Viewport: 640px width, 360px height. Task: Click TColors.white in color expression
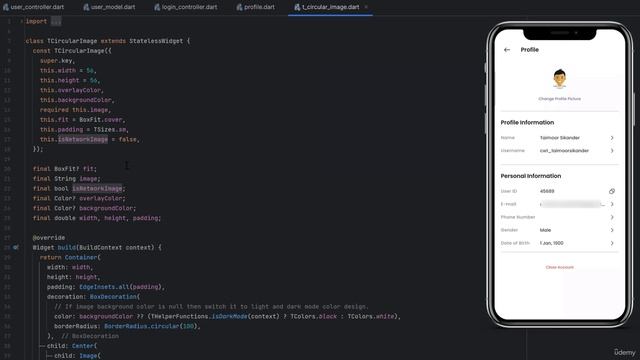pos(371,316)
